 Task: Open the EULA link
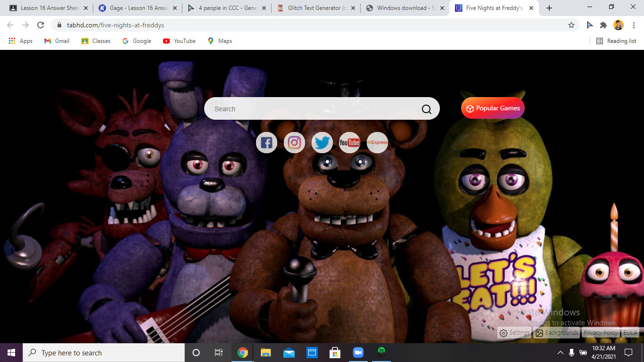(630, 333)
